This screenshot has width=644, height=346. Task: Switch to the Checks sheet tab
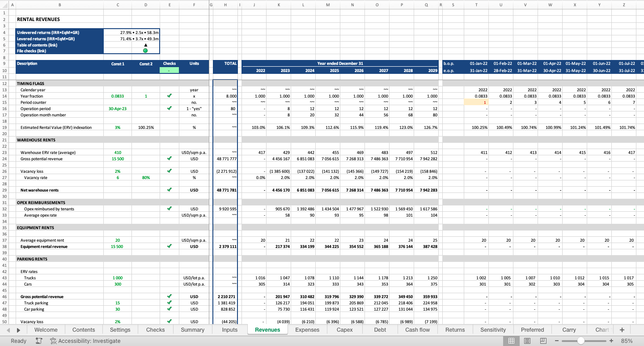(x=156, y=330)
